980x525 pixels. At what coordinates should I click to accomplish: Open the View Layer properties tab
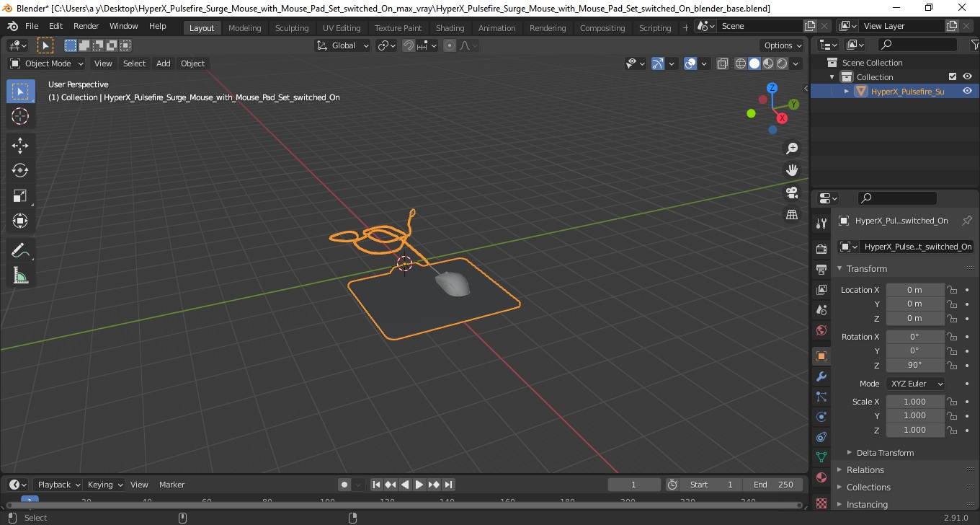(x=821, y=290)
